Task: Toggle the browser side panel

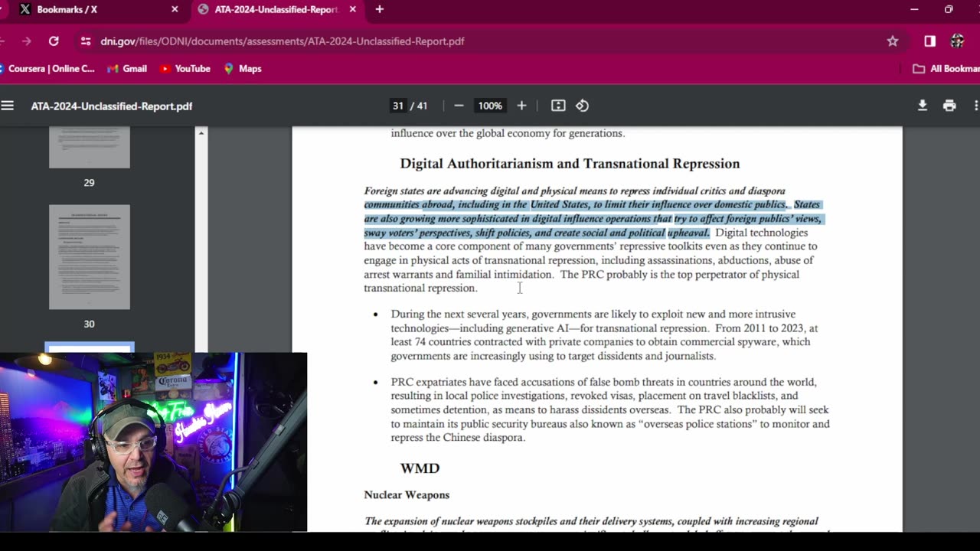Action: coord(929,41)
